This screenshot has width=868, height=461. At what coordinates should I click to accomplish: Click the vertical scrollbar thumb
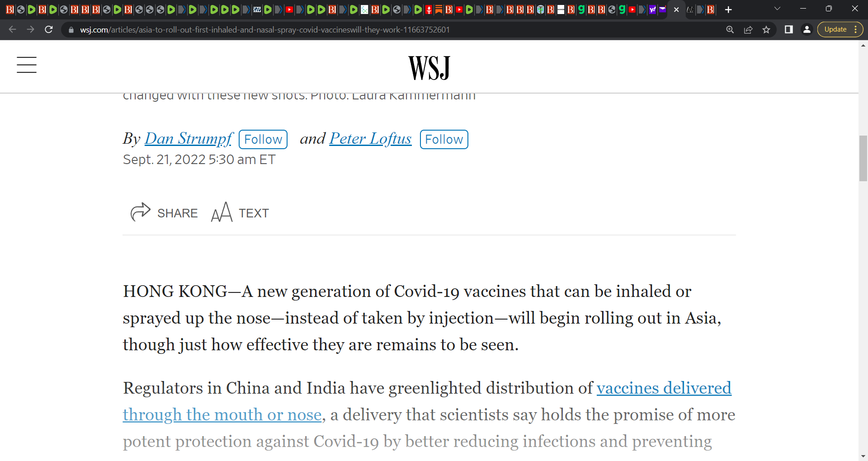[x=863, y=158]
